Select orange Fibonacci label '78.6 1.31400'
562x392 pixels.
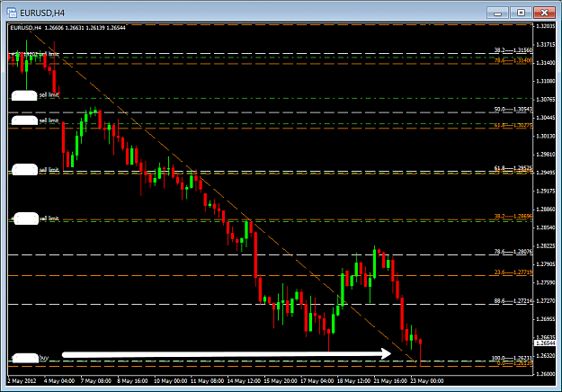tap(513, 60)
